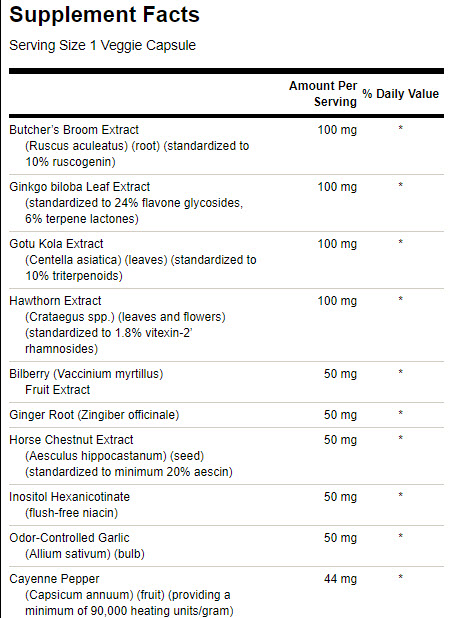This screenshot has width=452, height=618.
Task: Click the 100 mg amount for Butcher's Broom
Action: [337, 130]
